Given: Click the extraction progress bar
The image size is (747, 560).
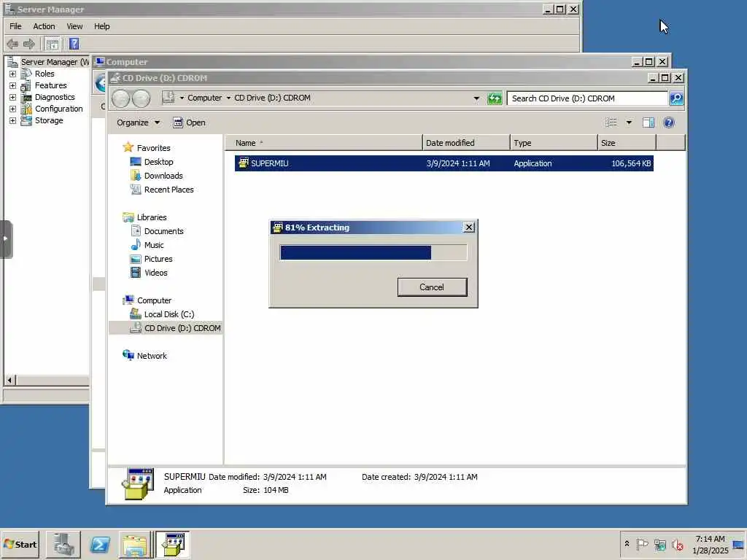Looking at the screenshot, I should click(x=373, y=252).
